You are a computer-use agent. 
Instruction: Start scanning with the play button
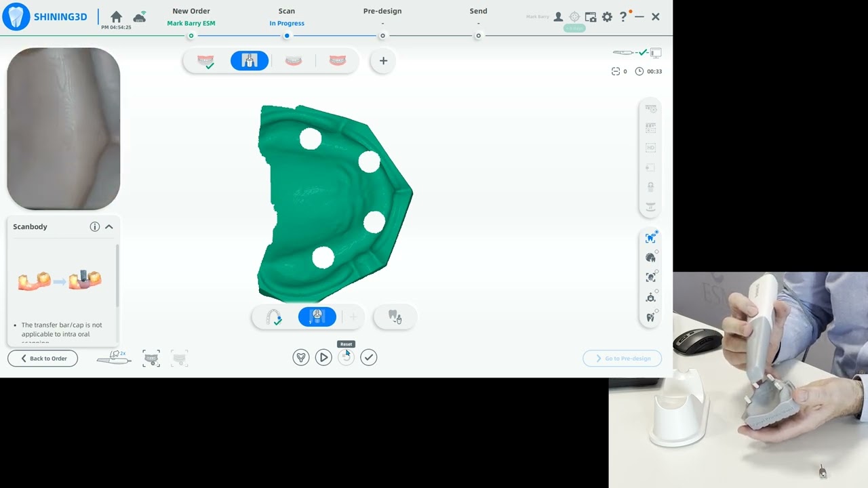pyautogui.click(x=323, y=357)
